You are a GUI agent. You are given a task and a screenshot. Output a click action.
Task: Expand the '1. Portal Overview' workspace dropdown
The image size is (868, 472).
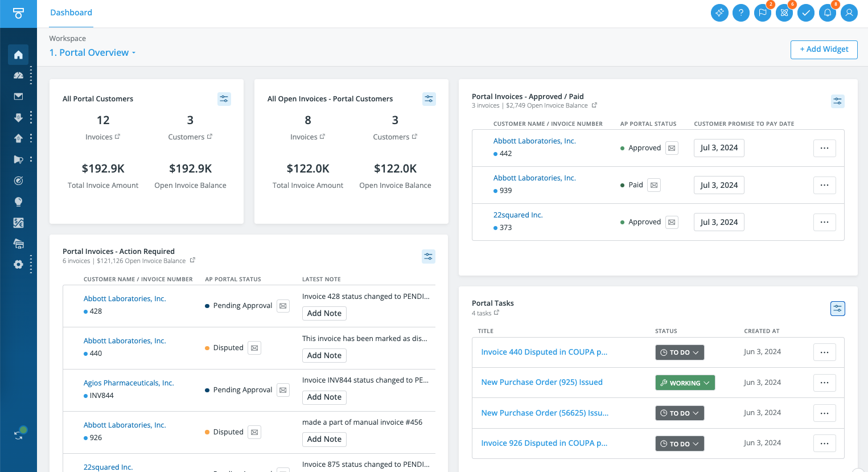[x=92, y=52]
